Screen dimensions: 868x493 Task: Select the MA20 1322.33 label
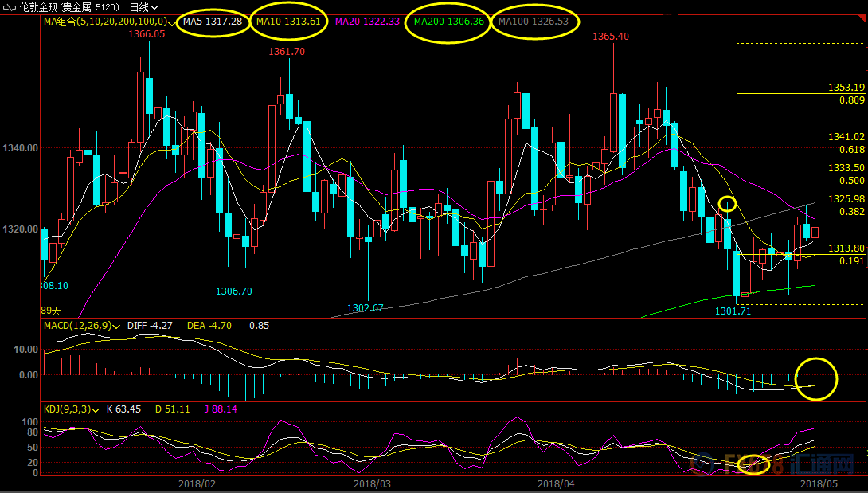pyautogui.click(x=368, y=22)
